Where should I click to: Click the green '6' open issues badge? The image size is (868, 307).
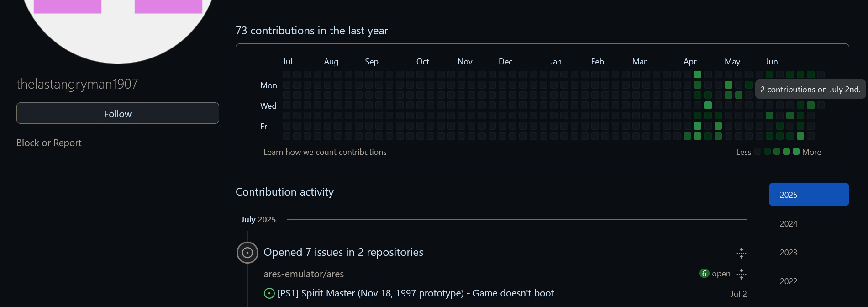pyautogui.click(x=704, y=273)
